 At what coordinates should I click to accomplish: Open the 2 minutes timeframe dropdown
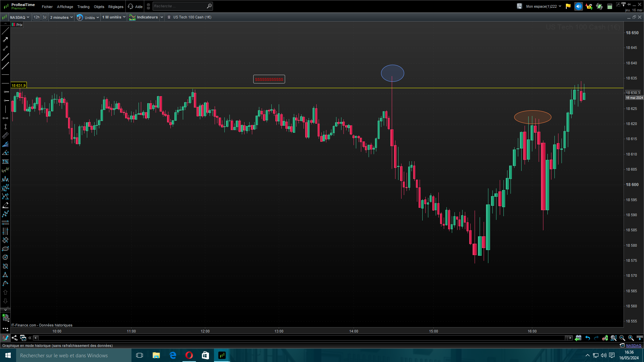pyautogui.click(x=61, y=17)
